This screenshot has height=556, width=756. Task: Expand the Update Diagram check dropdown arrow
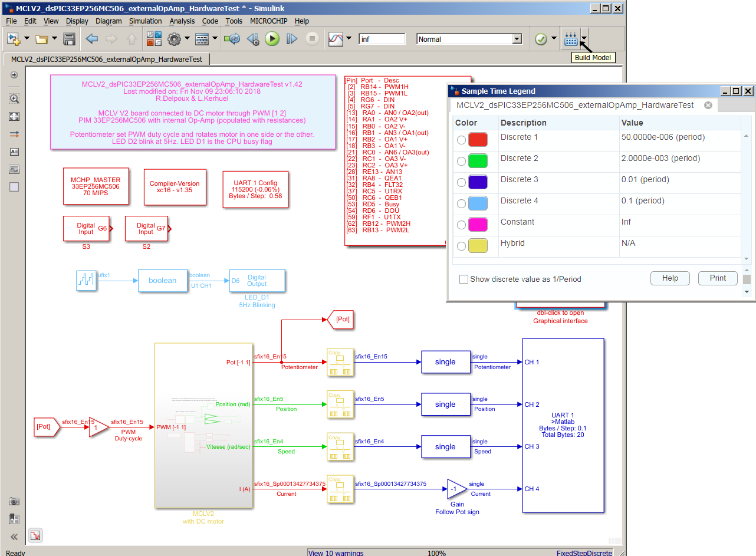point(554,40)
